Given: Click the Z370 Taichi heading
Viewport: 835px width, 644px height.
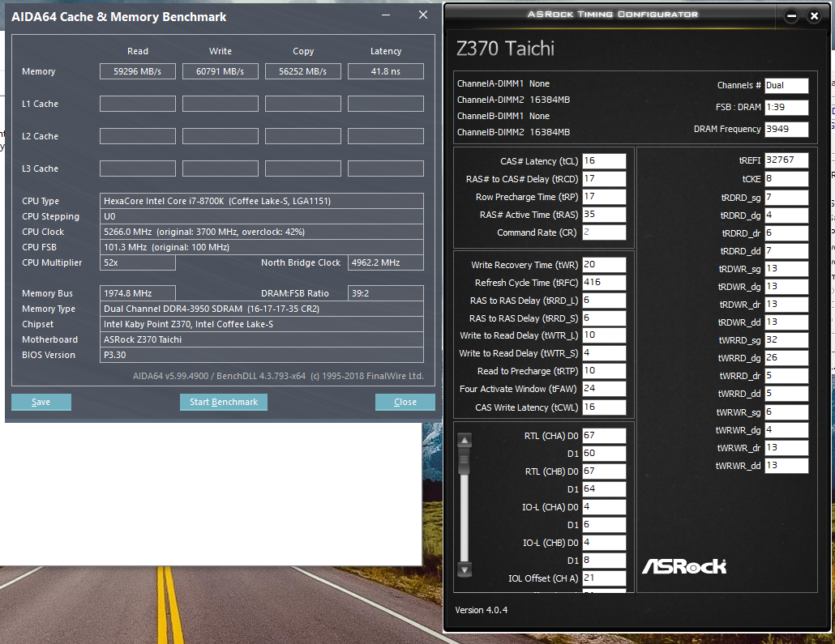Looking at the screenshot, I should (505, 49).
